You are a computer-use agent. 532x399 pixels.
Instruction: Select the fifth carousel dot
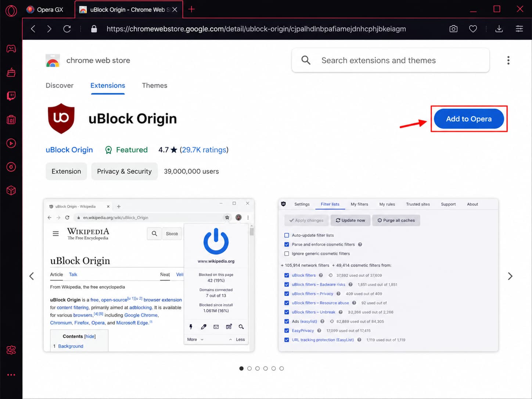pyautogui.click(x=274, y=369)
